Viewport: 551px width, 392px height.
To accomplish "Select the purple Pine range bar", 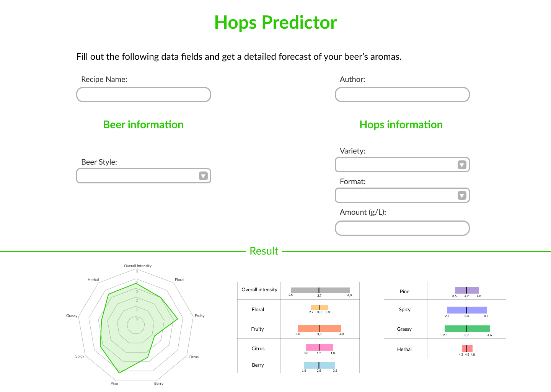I will [467, 290].
